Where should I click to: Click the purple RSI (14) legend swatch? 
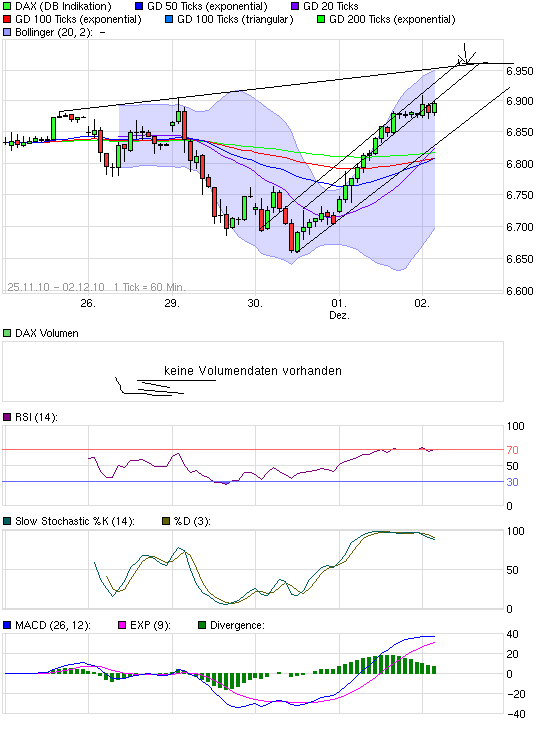click(x=7, y=417)
